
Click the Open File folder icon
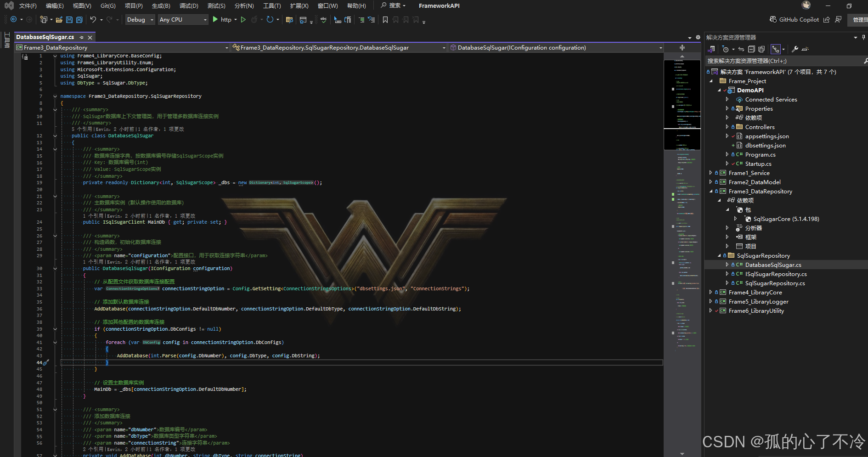(59, 19)
